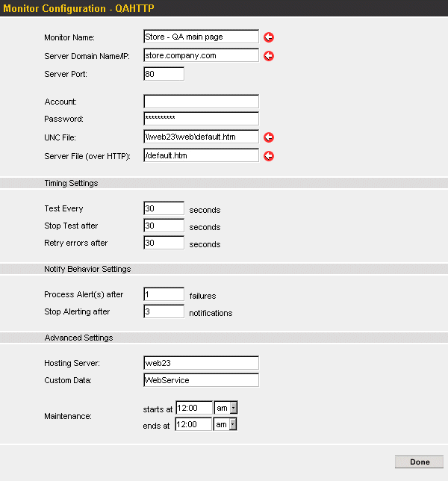Click the Timing Settings section header
Image resolution: width=448 pixels, height=481 pixels.
(x=71, y=183)
